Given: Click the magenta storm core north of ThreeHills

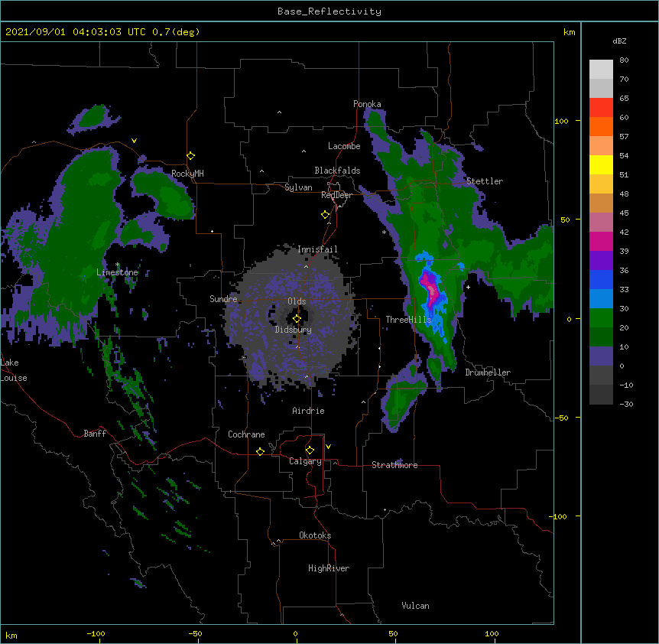Looking at the screenshot, I should pos(430,288).
